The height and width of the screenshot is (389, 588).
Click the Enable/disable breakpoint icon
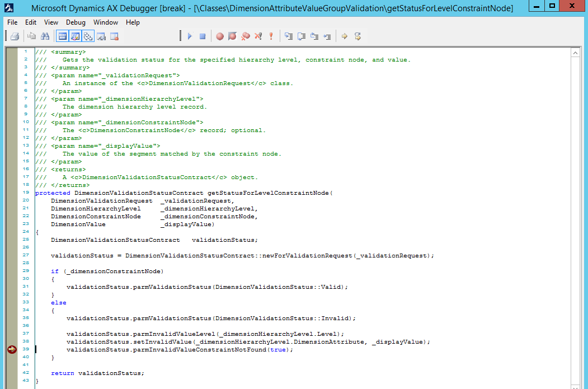(233, 36)
